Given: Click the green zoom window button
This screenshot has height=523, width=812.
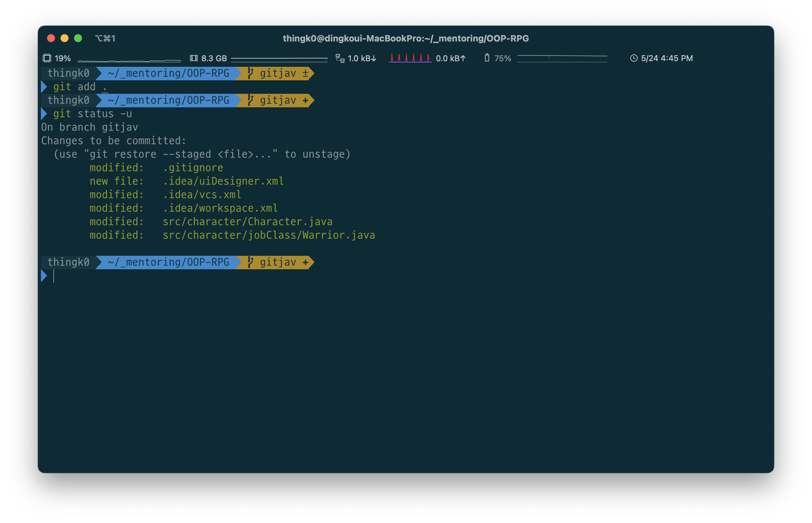Looking at the screenshot, I should tap(78, 38).
